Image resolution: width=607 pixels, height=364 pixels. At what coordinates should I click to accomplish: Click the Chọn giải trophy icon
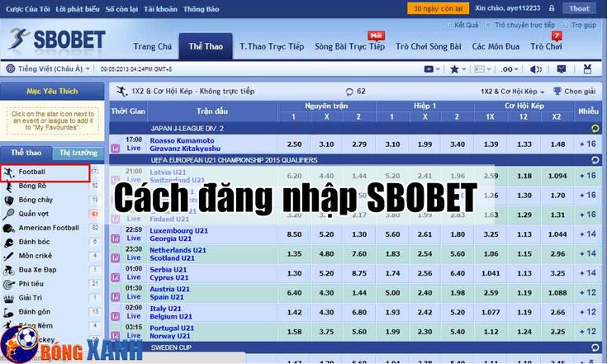[557, 92]
